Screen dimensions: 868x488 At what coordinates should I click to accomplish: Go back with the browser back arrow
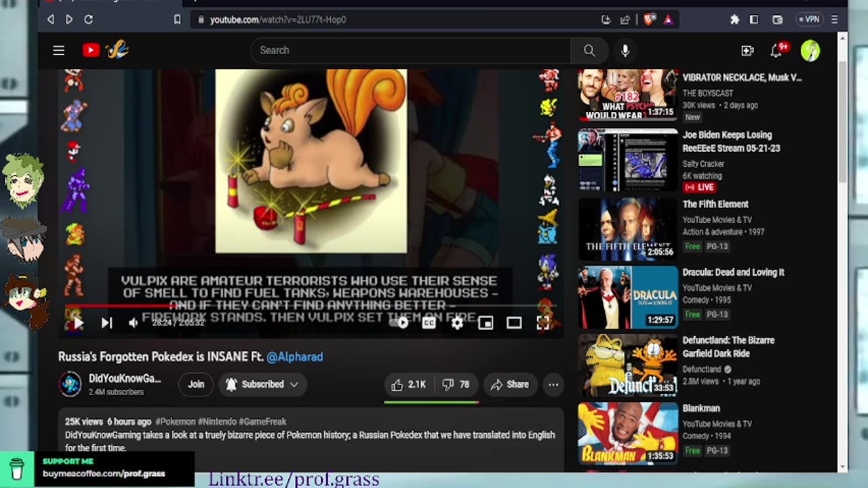pos(51,20)
